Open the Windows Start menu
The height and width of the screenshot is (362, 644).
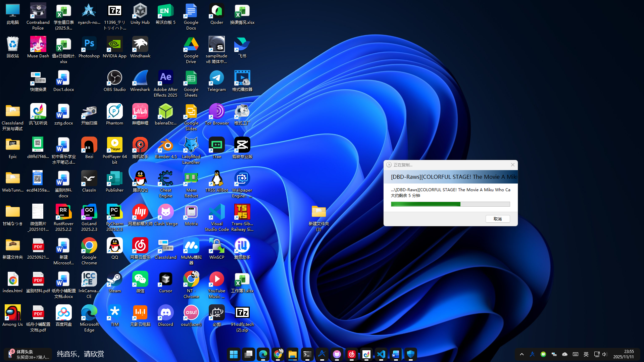(234, 354)
